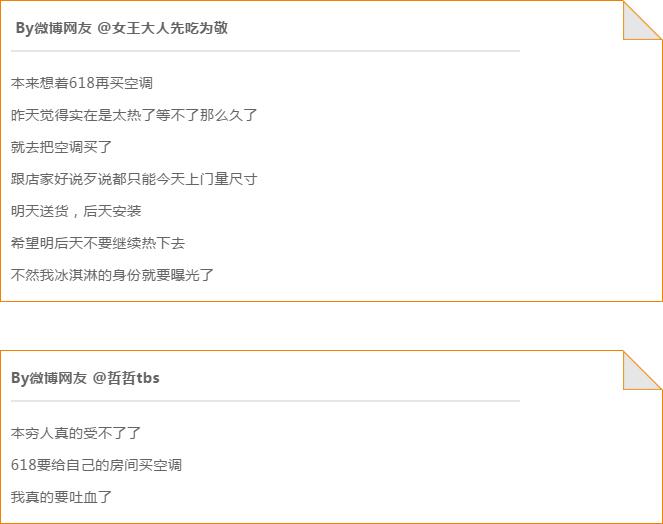The width and height of the screenshot is (663, 524).
Task: Select the line '明天送货，后天安装'
Action: pos(76,211)
